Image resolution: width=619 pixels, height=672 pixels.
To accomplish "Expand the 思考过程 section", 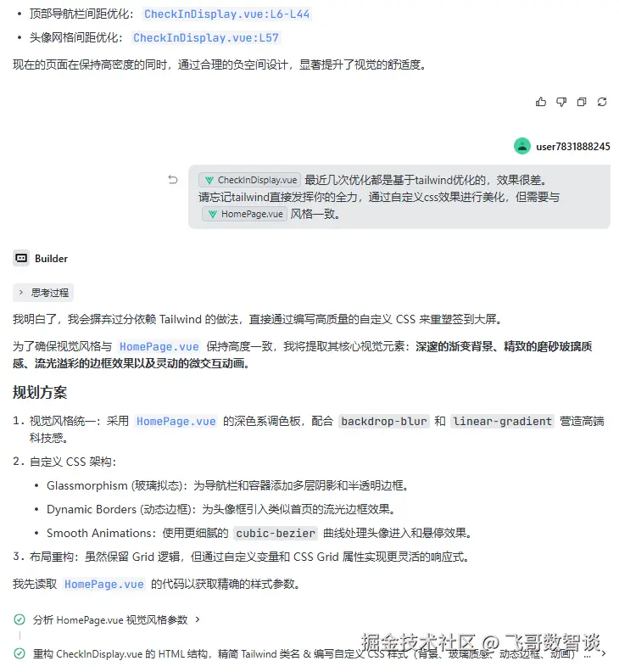I will [x=43, y=293].
